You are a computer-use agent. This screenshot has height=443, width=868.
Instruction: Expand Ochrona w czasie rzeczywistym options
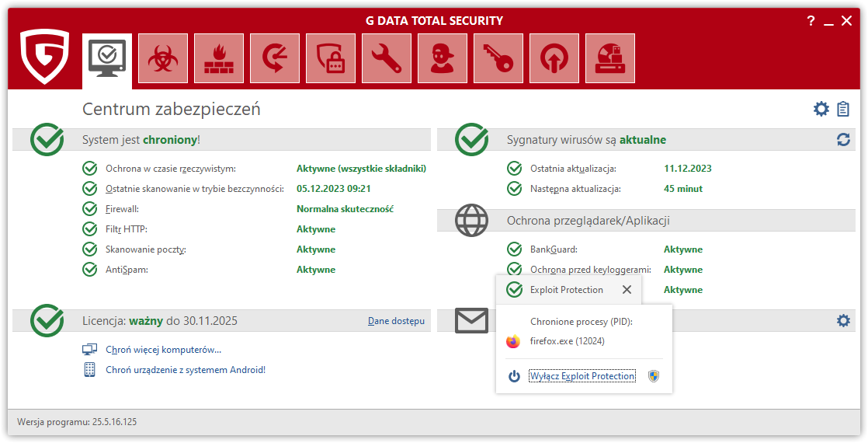coord(170,169)
